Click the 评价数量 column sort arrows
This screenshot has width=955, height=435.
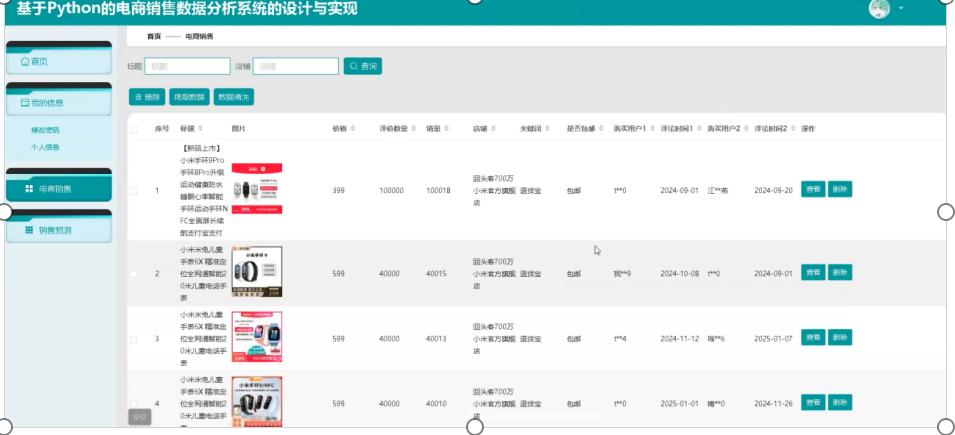coord(414,129)
